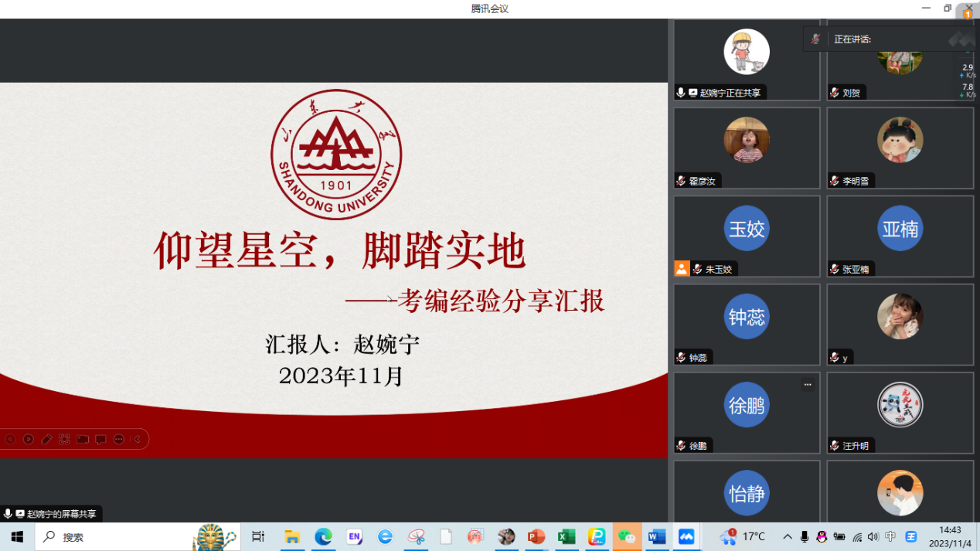Image resolution: width=980 pixels, height=551 pixels.
Task: Open the subtitle bubble icon in slideshow toolbar
Action: coord(100,439)
